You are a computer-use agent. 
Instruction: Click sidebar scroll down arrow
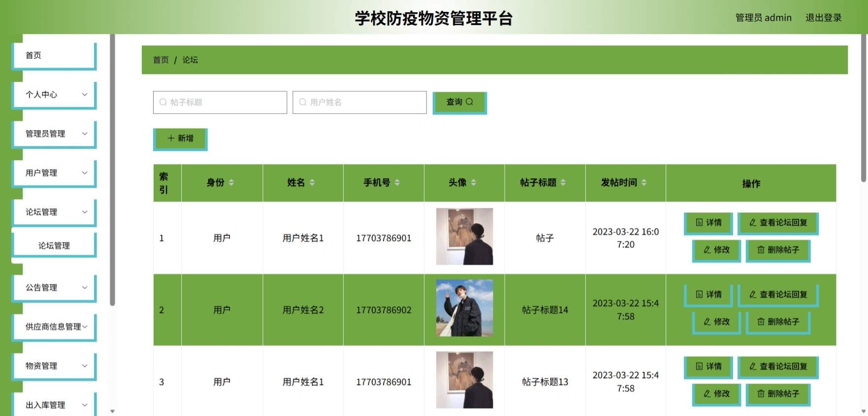pos(112,411)
